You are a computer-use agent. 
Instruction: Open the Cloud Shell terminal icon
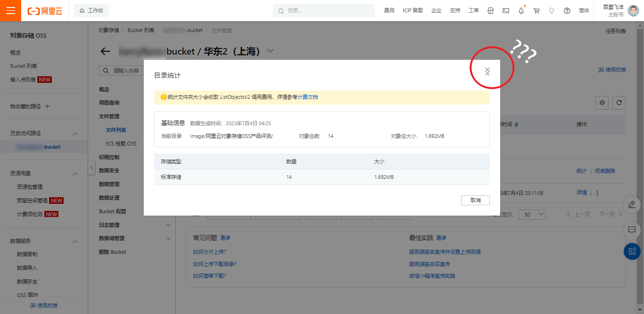pos(505,10)
